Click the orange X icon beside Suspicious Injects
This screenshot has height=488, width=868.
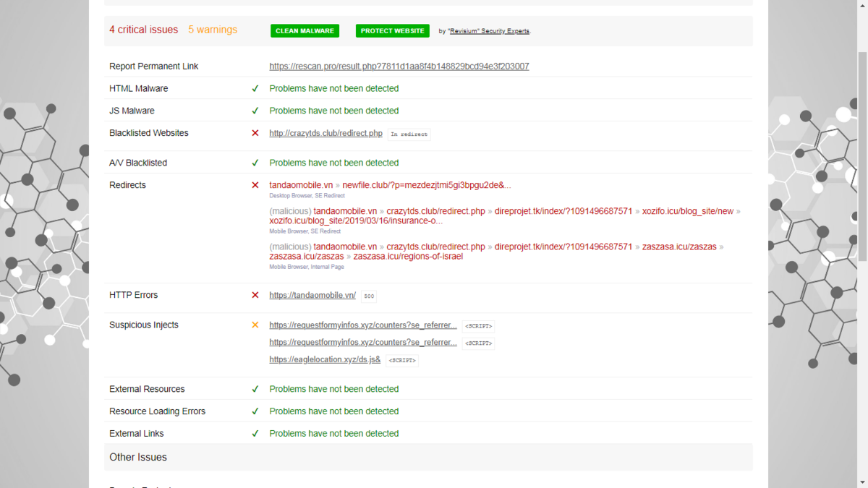coord(255,325)
